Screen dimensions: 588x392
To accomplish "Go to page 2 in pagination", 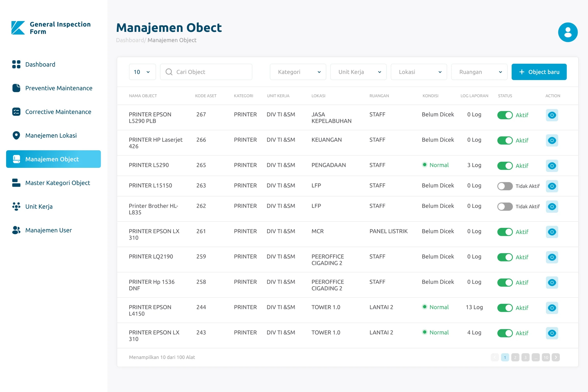I will [x=515, y=357].
